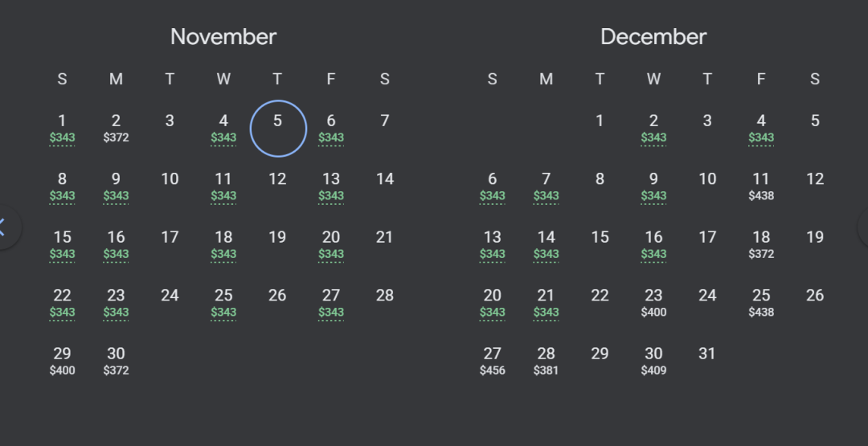
Task: Choose December 18 with $372 fare
Action: (x=760, y=244)
